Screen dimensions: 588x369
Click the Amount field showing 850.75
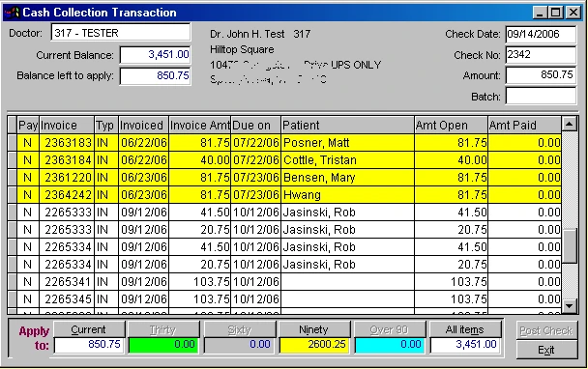(541, 75)
